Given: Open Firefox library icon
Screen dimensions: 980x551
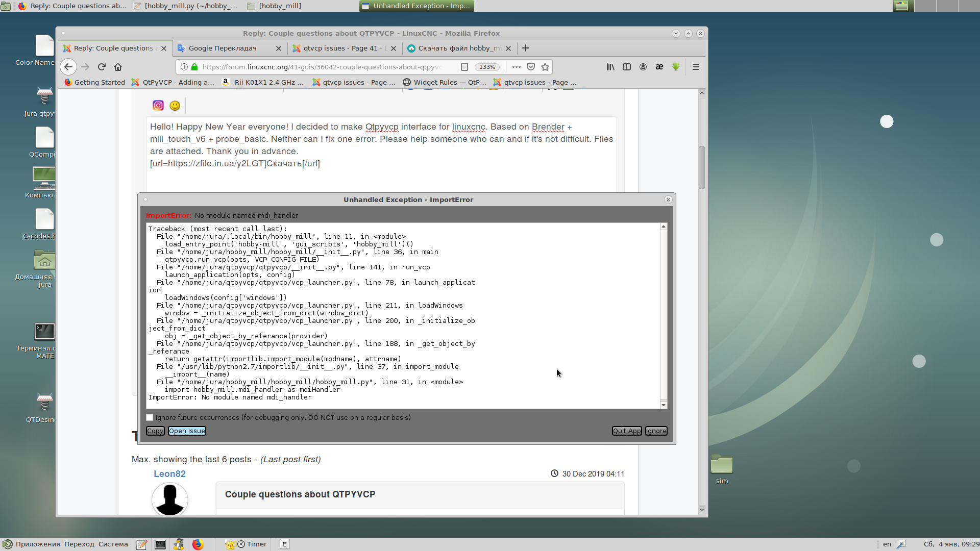Looking at the screenshot, I should coord(610,67).
